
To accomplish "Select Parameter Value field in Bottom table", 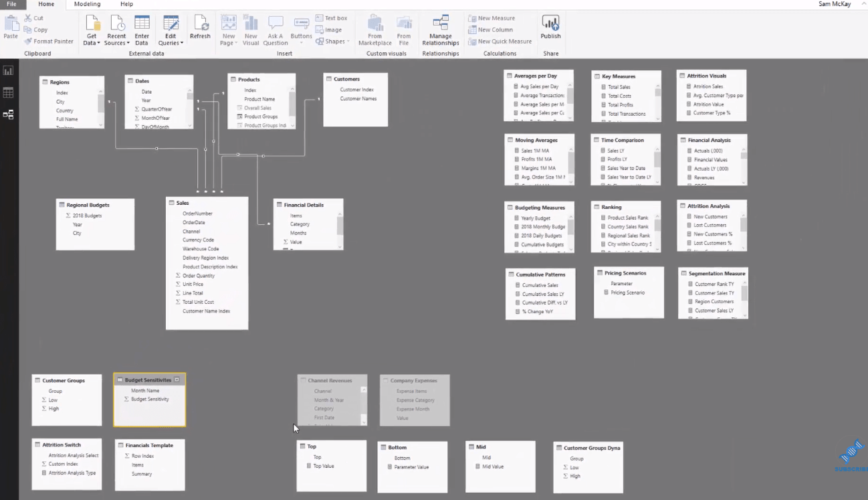I will pos(411,467).
